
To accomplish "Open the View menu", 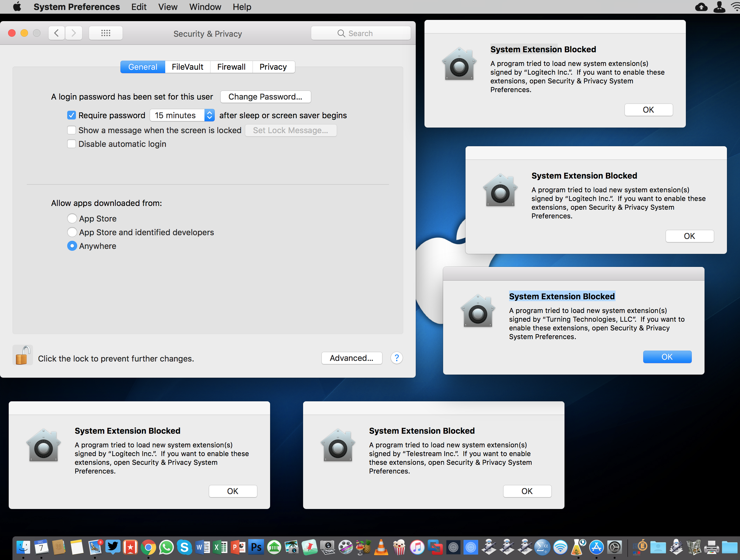I will click(168, 7).
